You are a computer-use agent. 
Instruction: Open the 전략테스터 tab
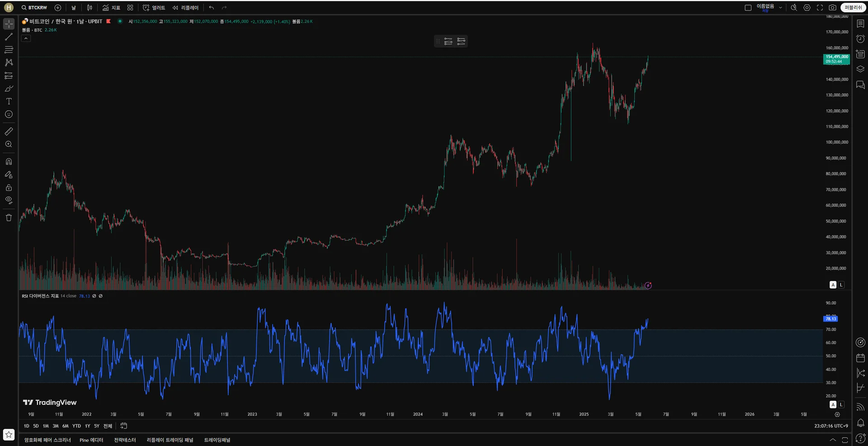point(125,440)
